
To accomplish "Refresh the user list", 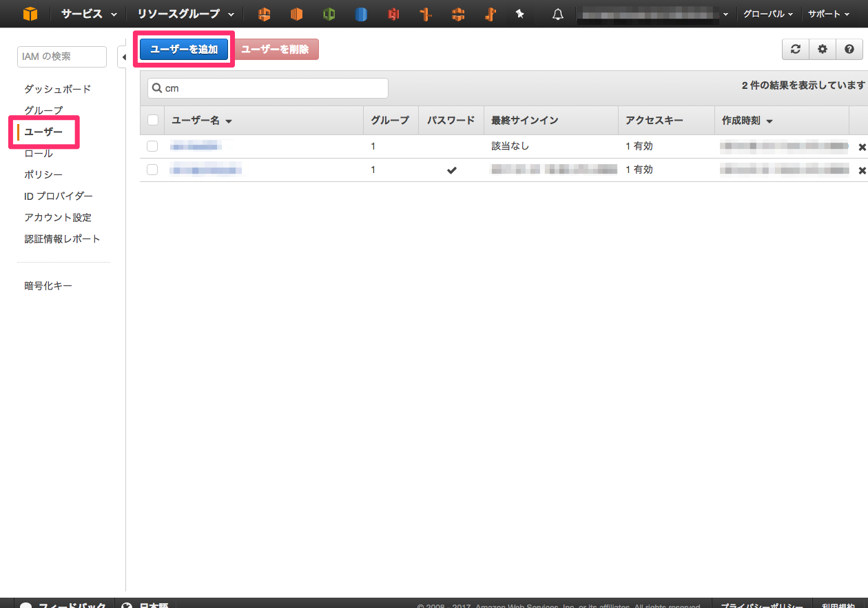I will (x=795, y=49).
